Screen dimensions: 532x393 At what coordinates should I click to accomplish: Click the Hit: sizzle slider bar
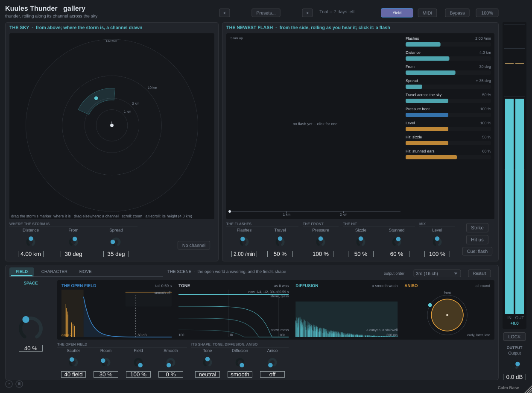click(x=448, y=143)
